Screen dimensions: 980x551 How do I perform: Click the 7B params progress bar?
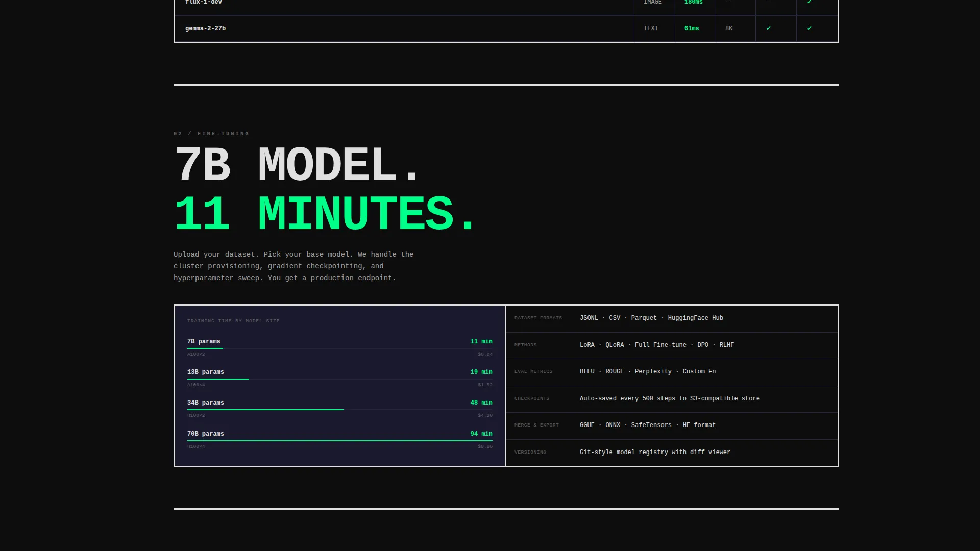point(340,348)
